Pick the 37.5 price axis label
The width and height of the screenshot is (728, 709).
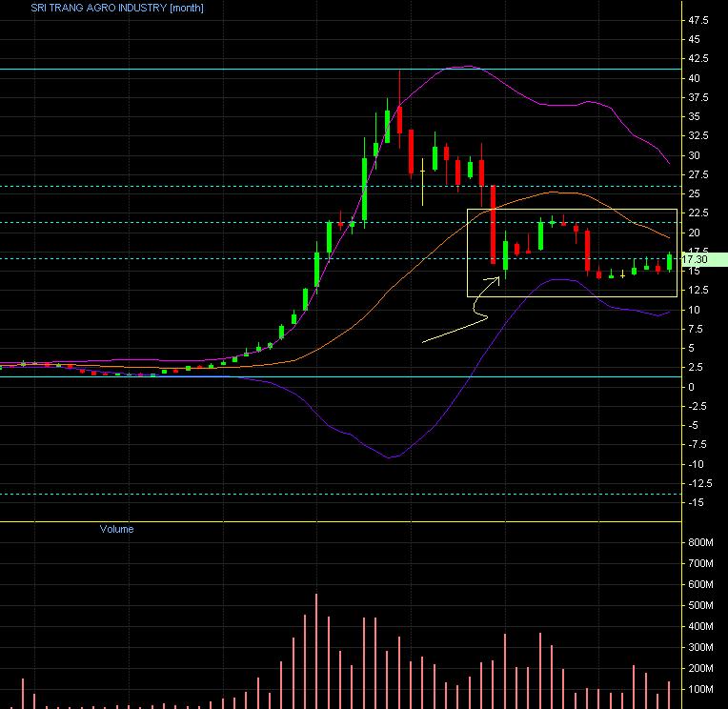[698, 97]
